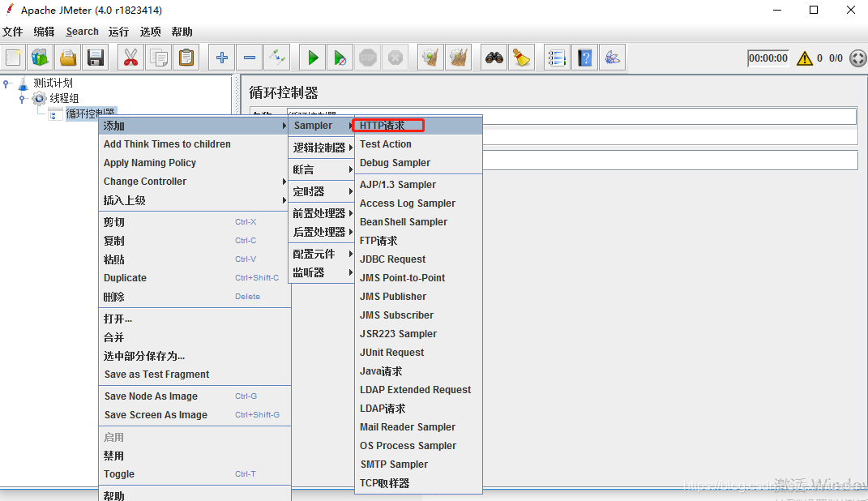Collapse the 线程组 tree node handle
Screen dimensions: 868x501
[22, 99]
